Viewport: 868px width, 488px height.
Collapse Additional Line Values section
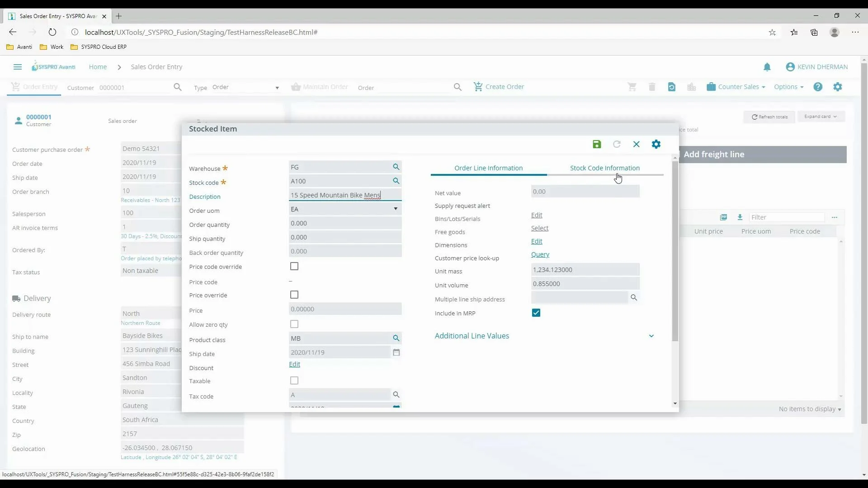click(651, 336)
